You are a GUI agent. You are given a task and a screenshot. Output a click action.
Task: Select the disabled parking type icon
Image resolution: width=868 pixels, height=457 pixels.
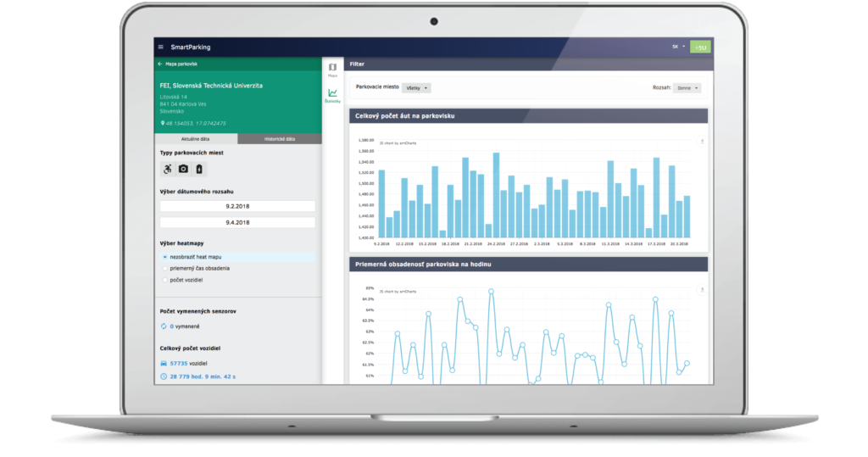[167, 169]
